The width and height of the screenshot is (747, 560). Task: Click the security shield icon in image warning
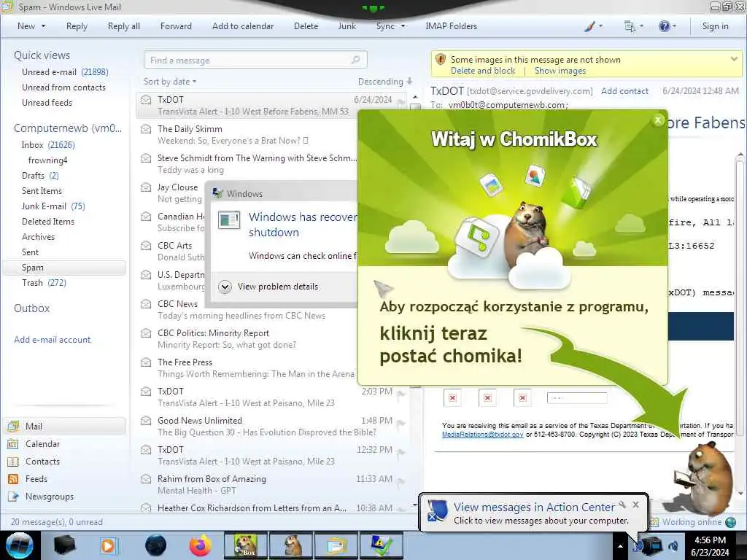tap(441, 60)
